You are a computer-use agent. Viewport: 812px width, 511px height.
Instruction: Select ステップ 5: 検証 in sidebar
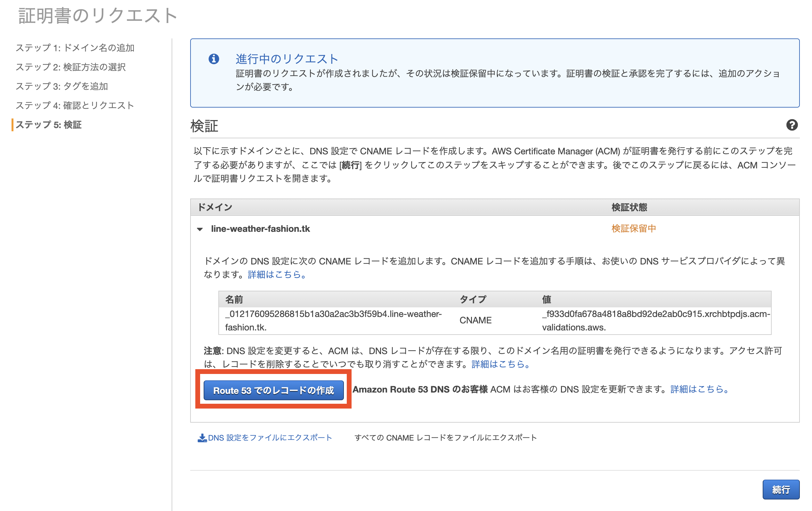click(49, 125)
